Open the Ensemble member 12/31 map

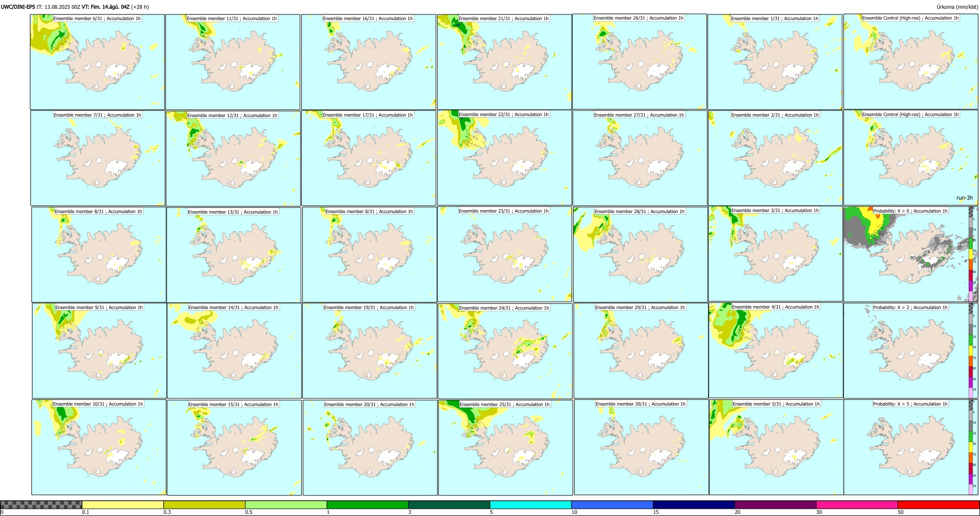point(233,158)
